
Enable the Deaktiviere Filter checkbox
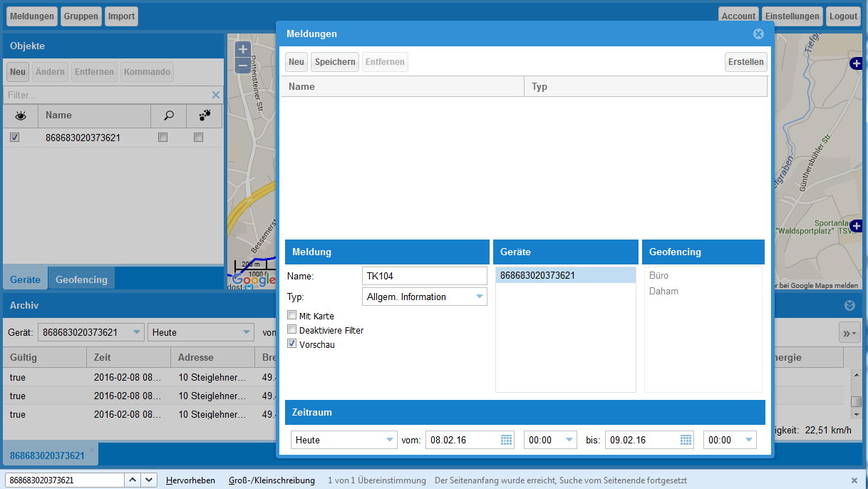point(291,330)
